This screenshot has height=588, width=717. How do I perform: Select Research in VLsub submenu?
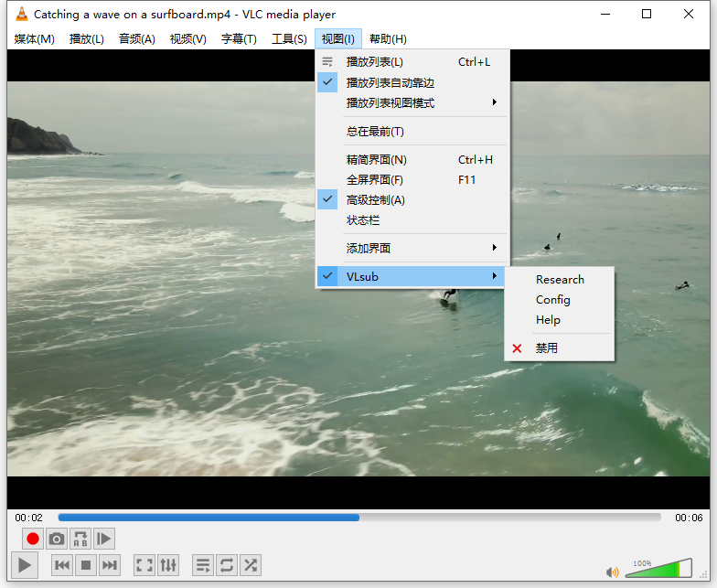560,280
